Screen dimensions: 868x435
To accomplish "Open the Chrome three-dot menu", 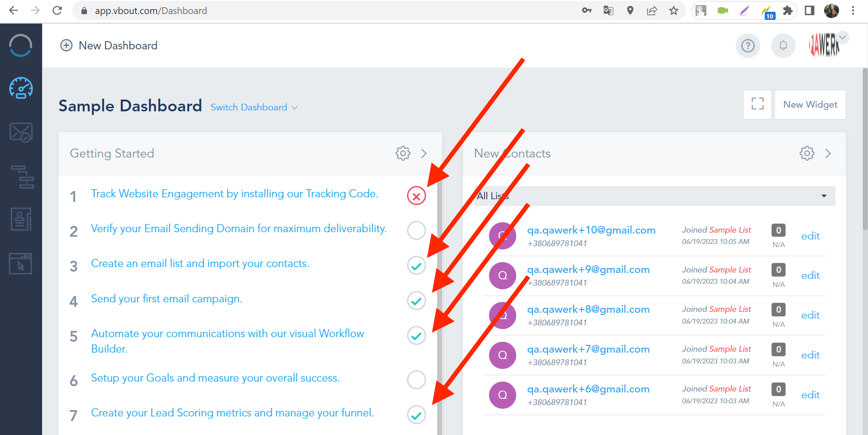I will click(x=853, y=10).
